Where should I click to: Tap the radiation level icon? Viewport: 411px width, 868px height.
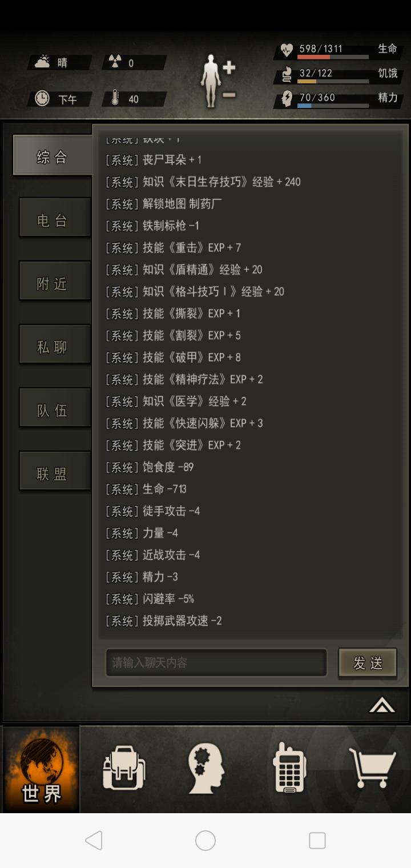pyautogui.click(x=115, y=62)
